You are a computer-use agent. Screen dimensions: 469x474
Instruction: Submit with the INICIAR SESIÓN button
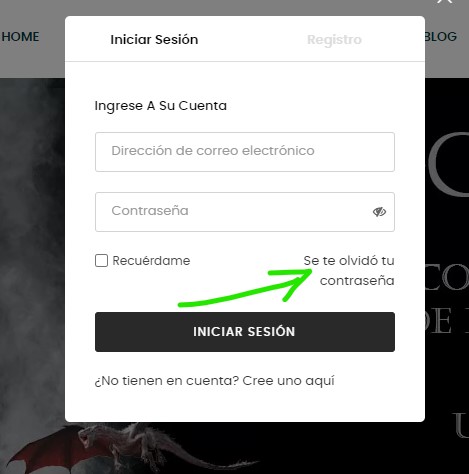coord(245,332)
